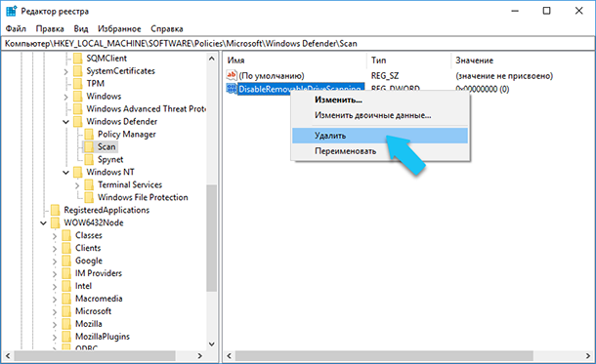Click the Тип column header
The width and height of the screenshot is (596, 364).
[x=409, y=61]
